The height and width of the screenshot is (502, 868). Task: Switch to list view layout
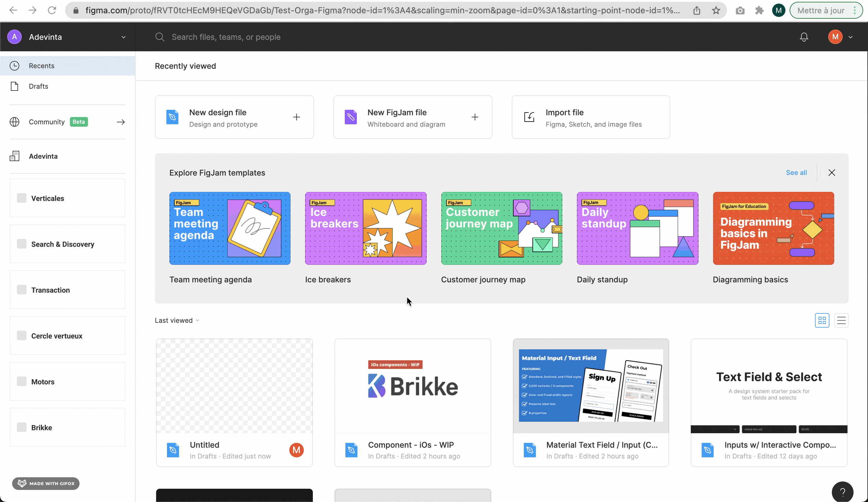(841, 320)
